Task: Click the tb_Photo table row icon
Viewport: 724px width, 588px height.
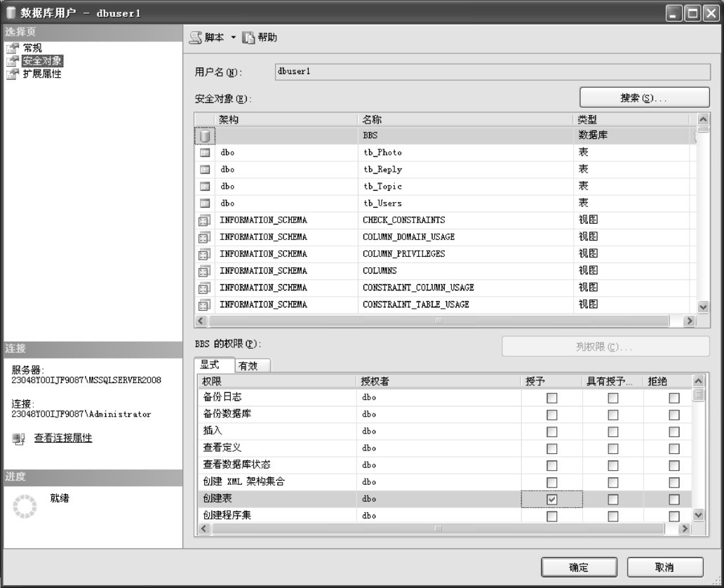Action: point(204,152)
